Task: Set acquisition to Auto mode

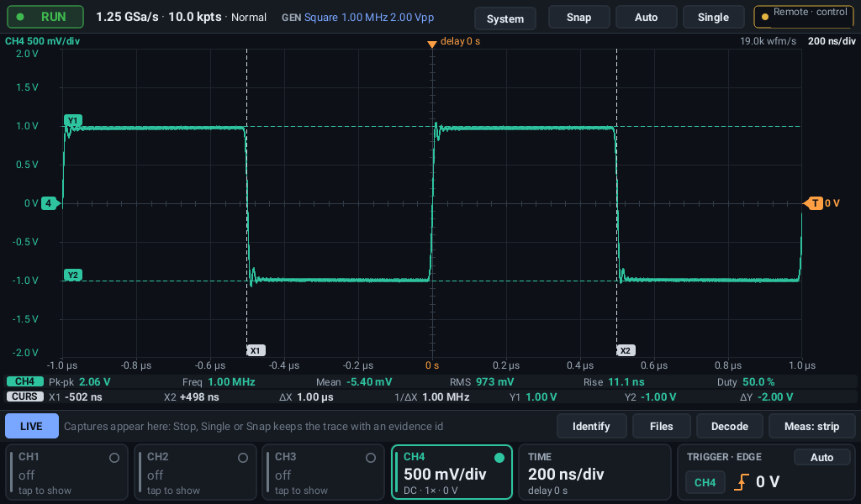Action: click(x=647, y=17)
